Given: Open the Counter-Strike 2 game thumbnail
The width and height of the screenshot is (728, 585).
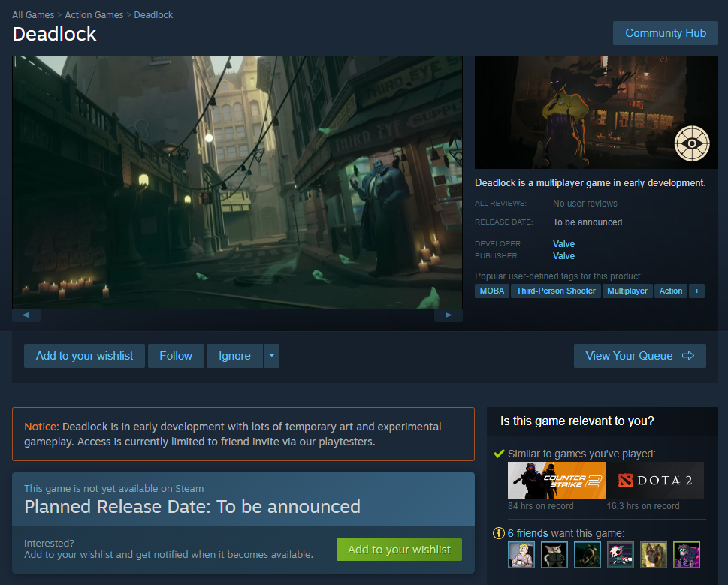Looking at the screenshot, I should click(557, 480).
